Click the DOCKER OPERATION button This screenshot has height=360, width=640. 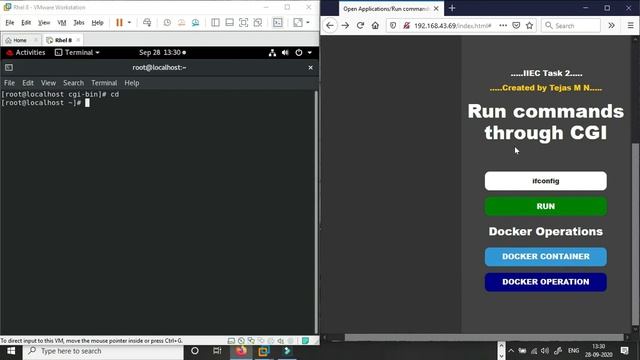[x=546, y=282]
